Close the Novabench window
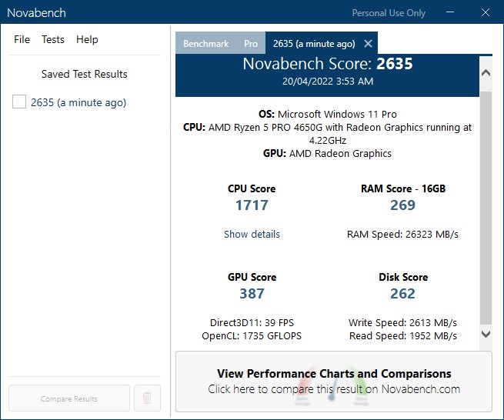Image resolution: width=504 pixels, height=420 pixels. pos(486,12)
